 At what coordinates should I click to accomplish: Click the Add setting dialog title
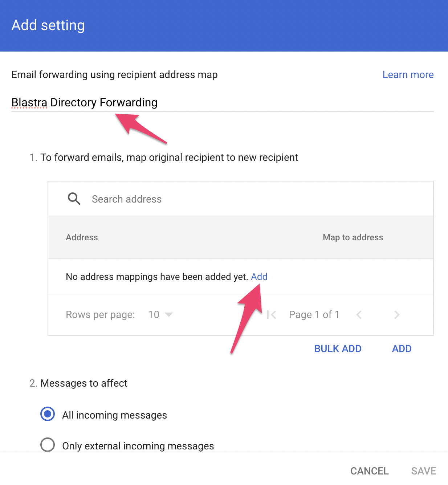48,25
